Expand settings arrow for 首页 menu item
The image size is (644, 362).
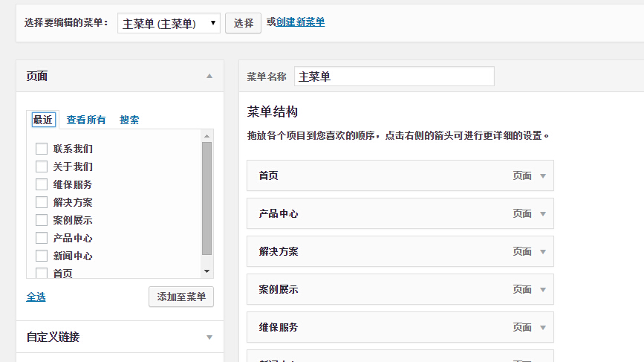pyautogui.click(x=543, y=176)
